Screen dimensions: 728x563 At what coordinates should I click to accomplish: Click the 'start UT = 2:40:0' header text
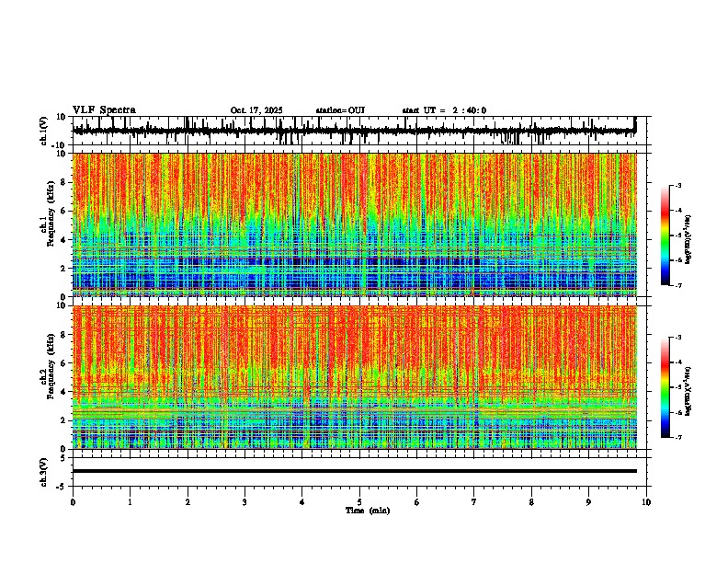point(444,110)
